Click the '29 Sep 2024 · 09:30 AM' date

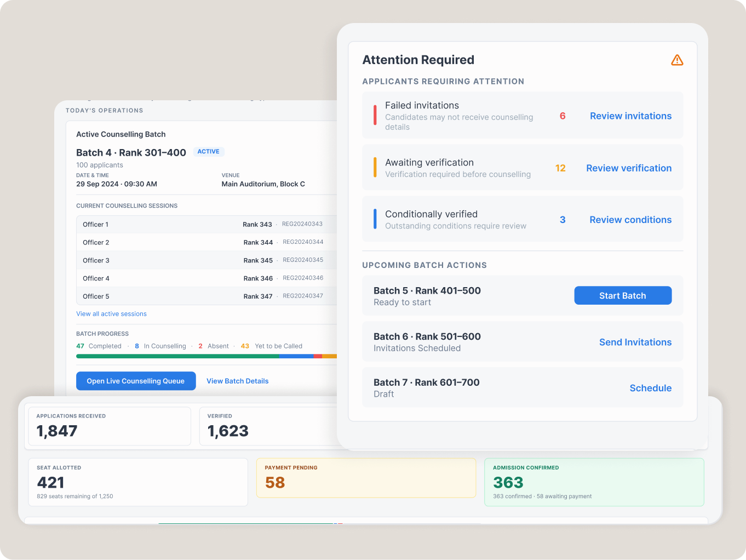[x=117, y=184]
